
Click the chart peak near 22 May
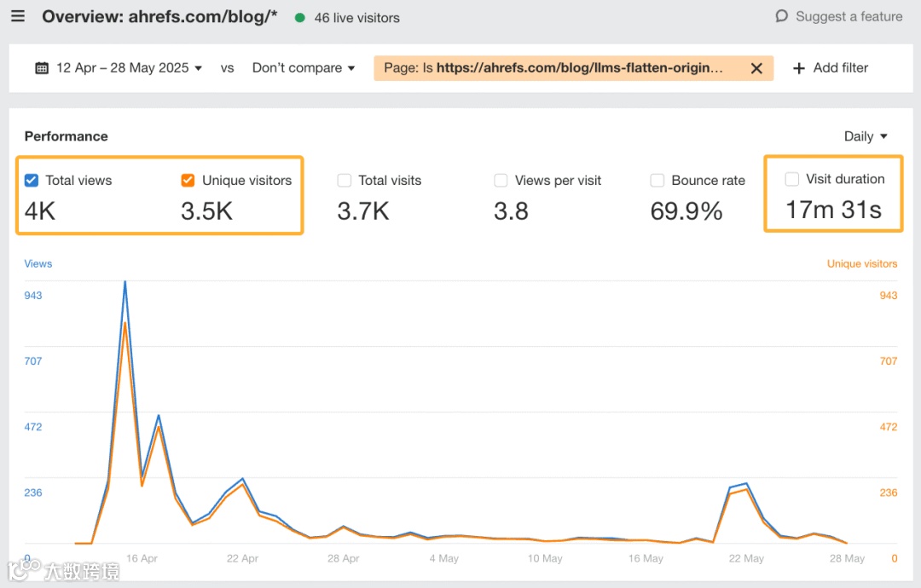tap(746, 484)
